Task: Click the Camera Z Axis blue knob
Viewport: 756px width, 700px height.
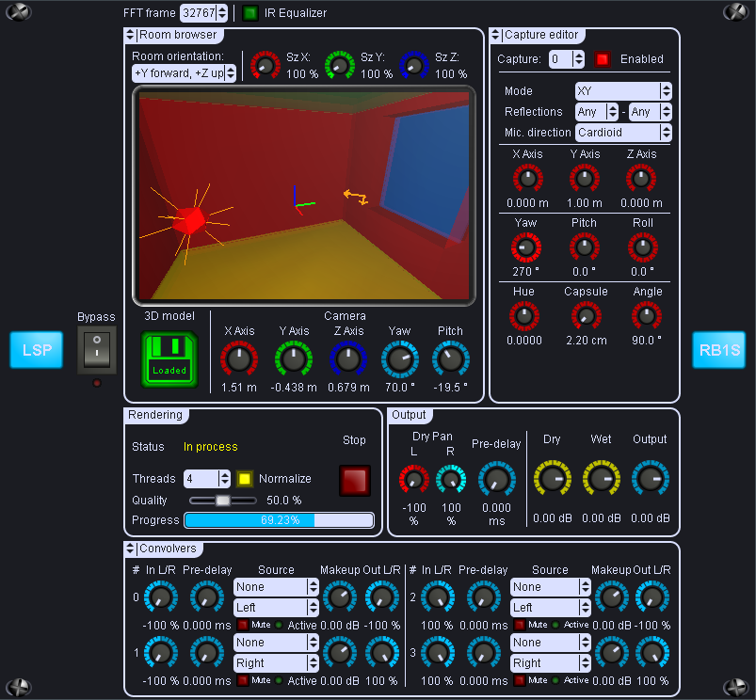Action: 348,358
